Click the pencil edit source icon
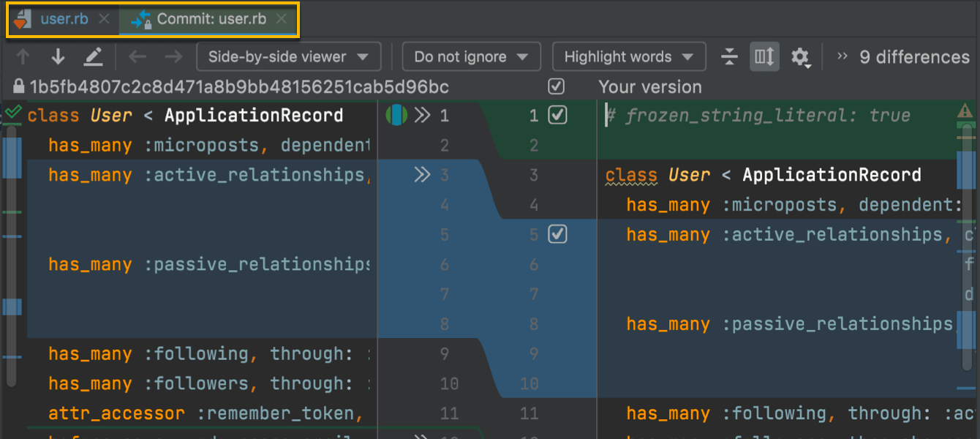980x439 pixels. tap(93, 57)
